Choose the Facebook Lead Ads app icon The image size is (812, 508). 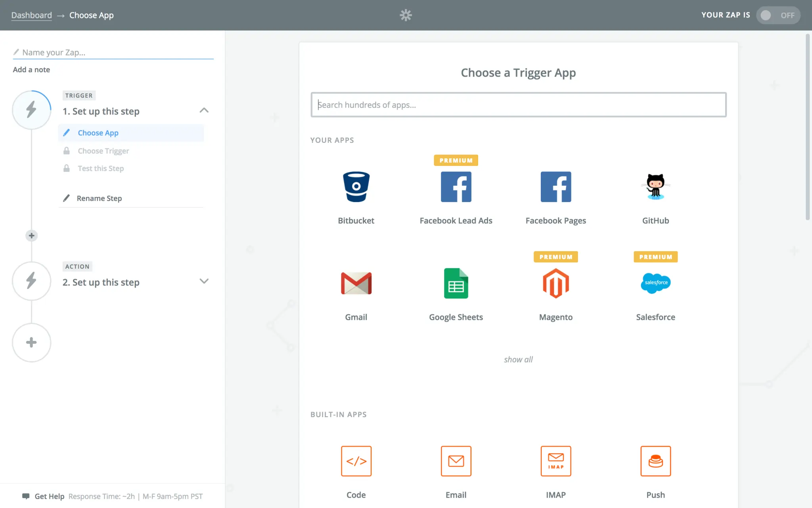(x=456, y=187)
